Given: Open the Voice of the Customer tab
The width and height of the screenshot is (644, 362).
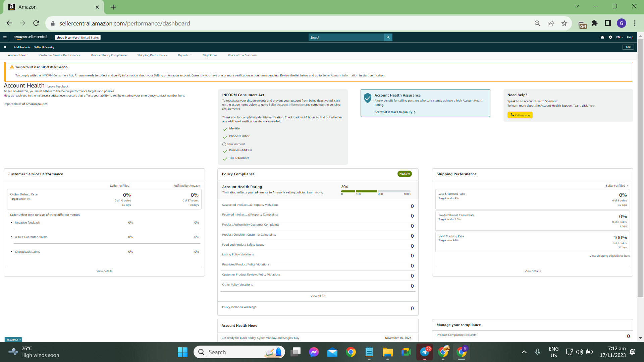Looking at the screenshot, I should tap(243, 55).
